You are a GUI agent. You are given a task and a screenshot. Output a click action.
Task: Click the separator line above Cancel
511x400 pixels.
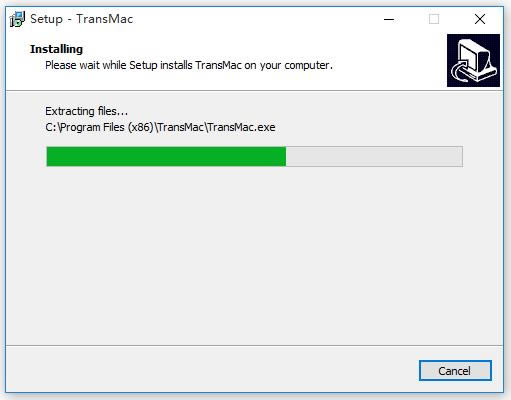[254, 345]
